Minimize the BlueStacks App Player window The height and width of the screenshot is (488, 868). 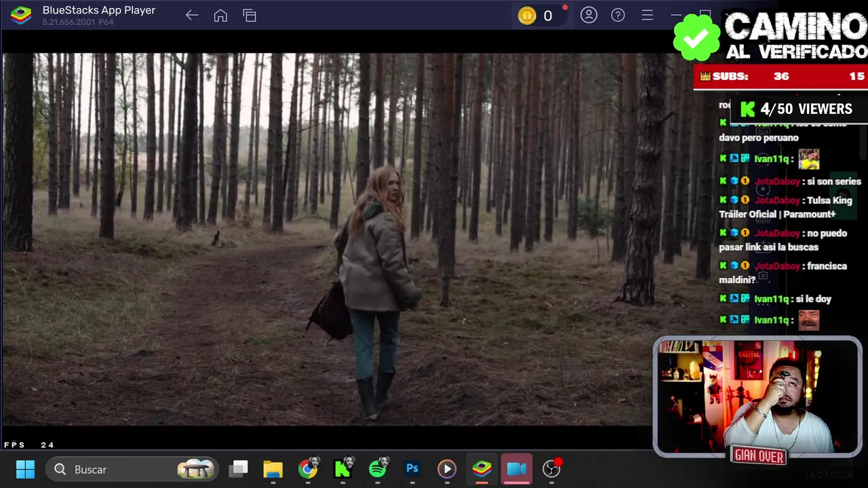click(x=676, y=15)
